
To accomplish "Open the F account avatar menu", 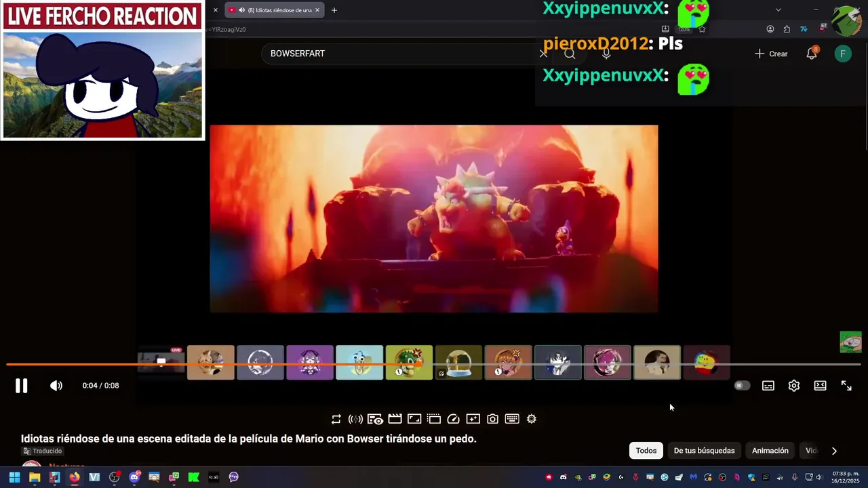I will coord(843,54).
